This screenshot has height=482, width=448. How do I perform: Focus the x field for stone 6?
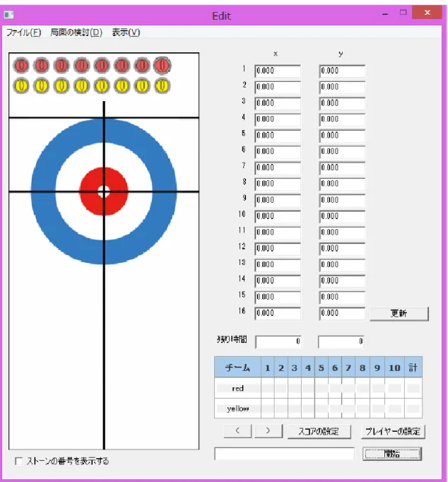[278, 151]
